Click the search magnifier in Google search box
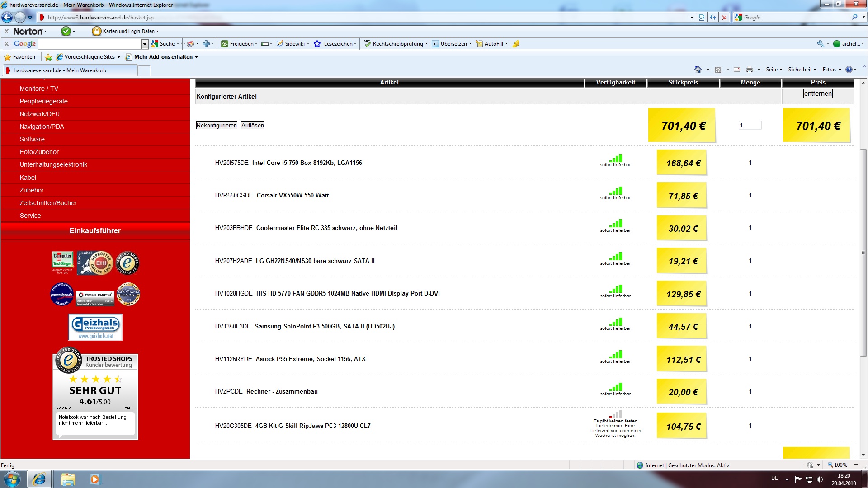The height and width of the screenshot is (488, 868). 854,17
